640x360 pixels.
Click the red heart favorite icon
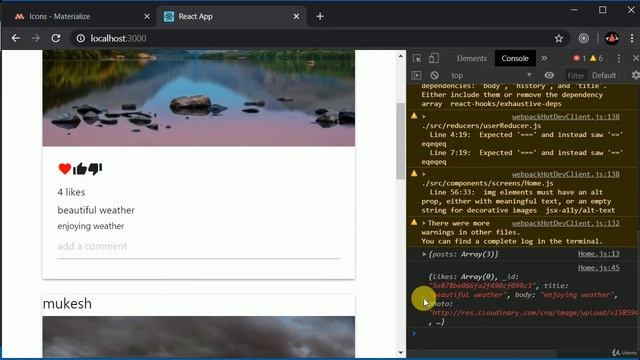tap(64, 169)
